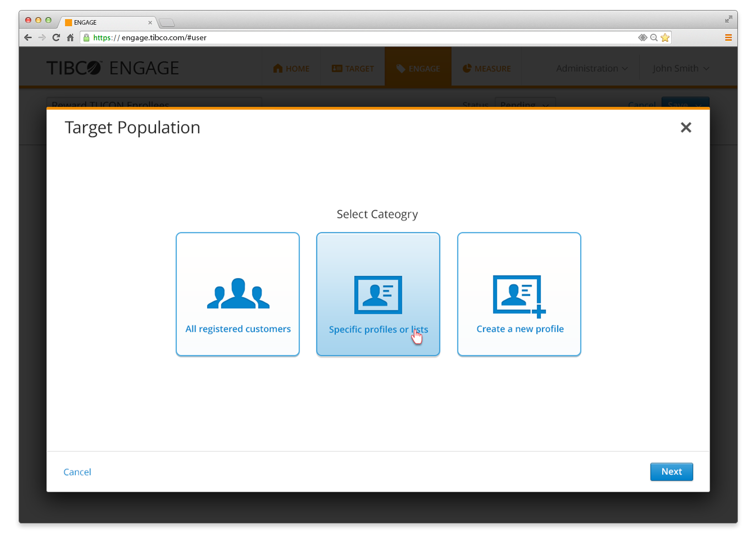This screenshot has width=756, height=539.
Task: Close the Target Population dialog with X
Action: click(x=686, y=127)
